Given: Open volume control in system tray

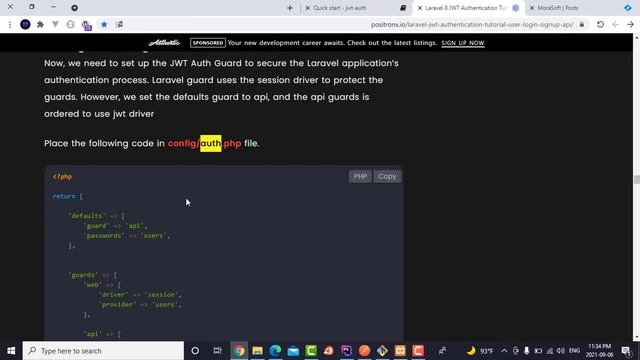Looking at the screenshot, I should tap(561, 351).
